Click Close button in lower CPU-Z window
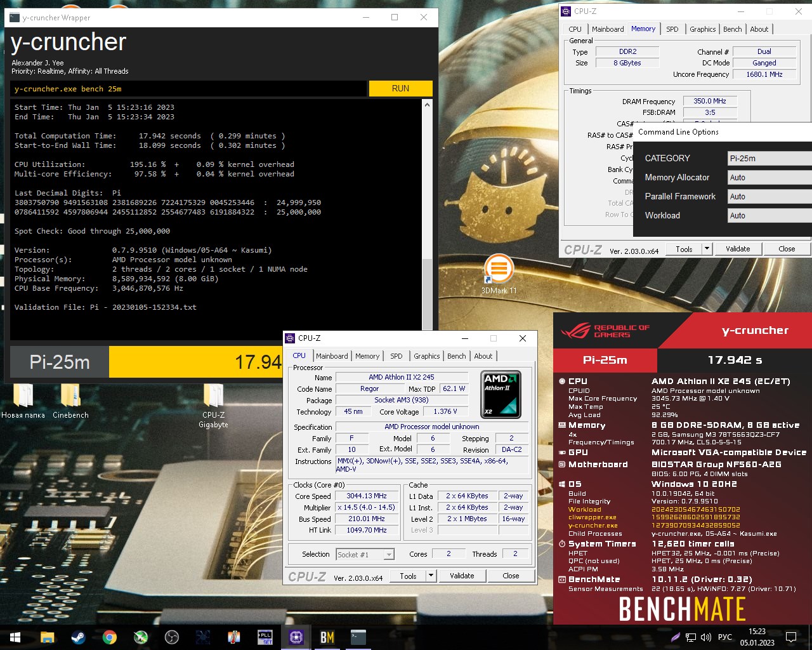 click(x=511, y=576)
